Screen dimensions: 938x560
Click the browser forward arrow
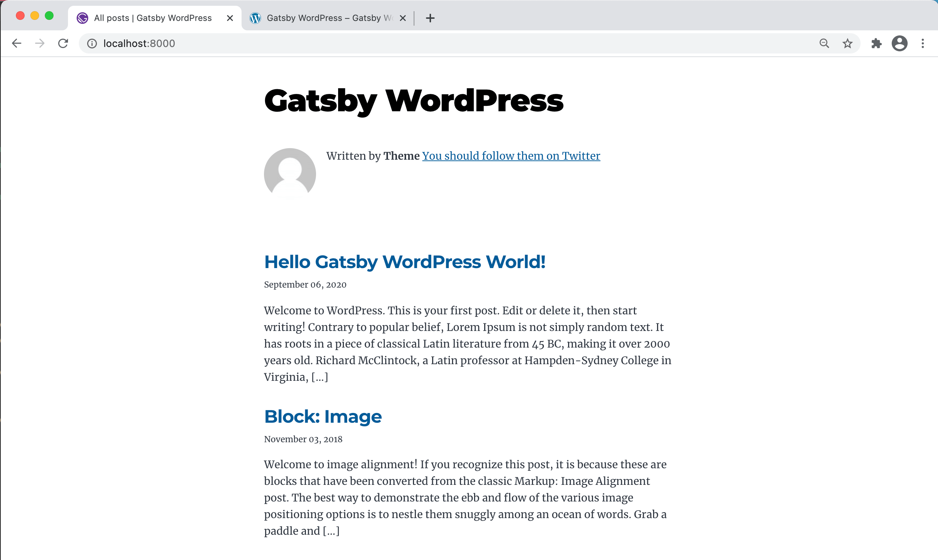point(40,43)
